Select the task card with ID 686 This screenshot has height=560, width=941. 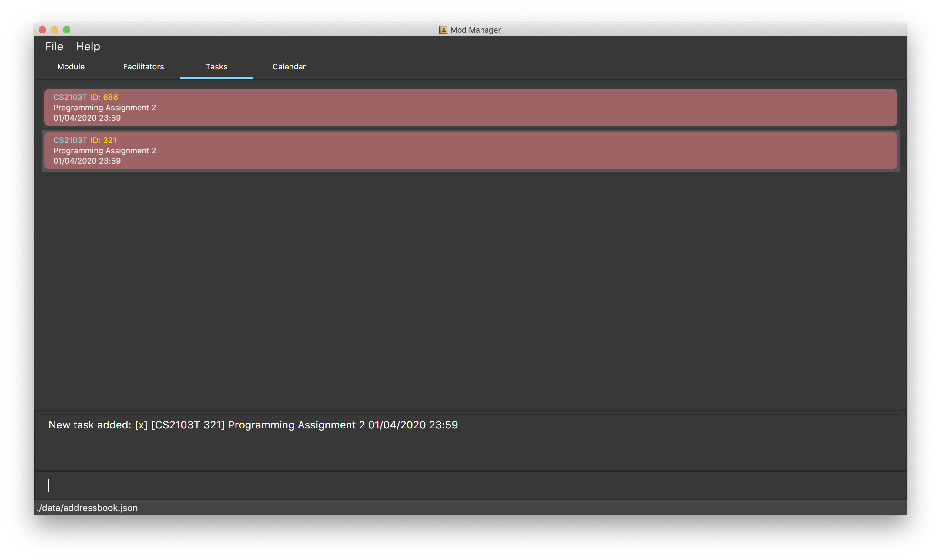470,108
